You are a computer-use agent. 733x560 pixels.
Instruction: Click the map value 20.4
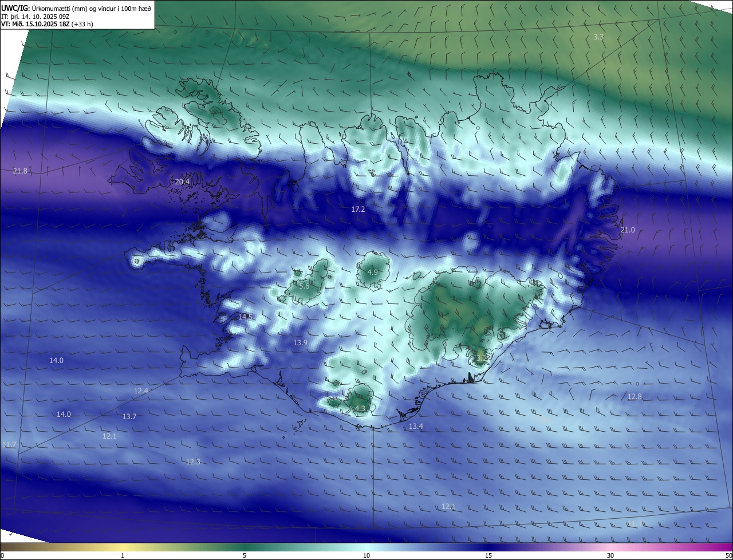182,182
